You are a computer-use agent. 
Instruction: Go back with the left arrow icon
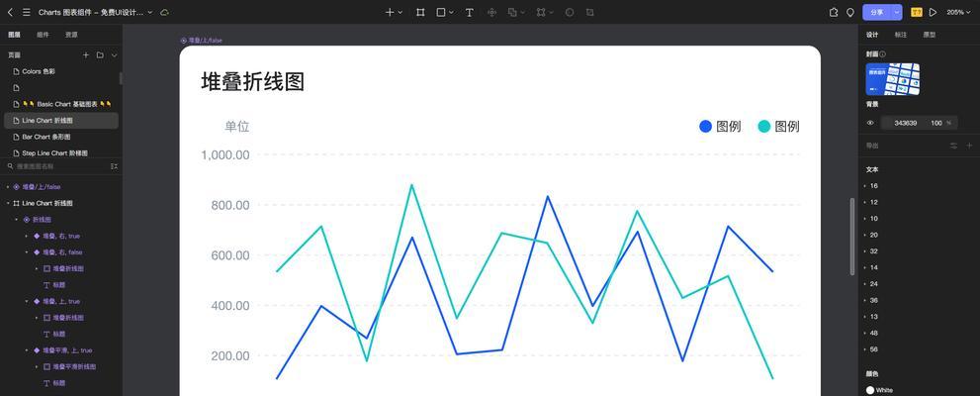coord(10,12)
